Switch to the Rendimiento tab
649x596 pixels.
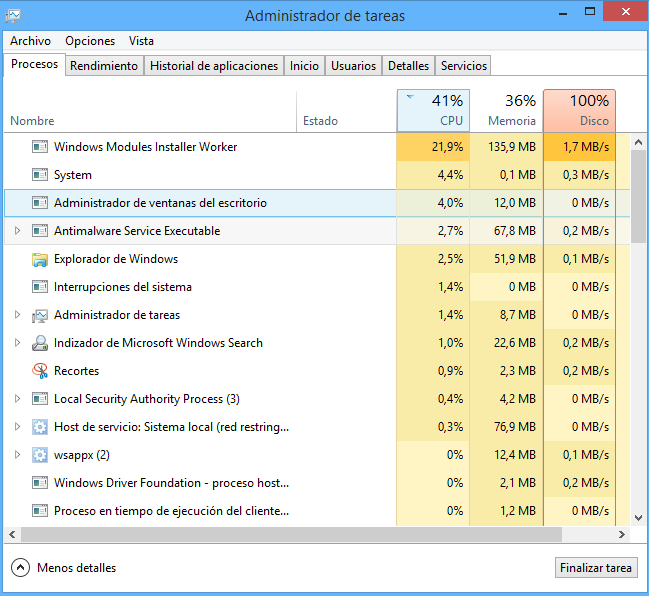(x=104, y=66)
